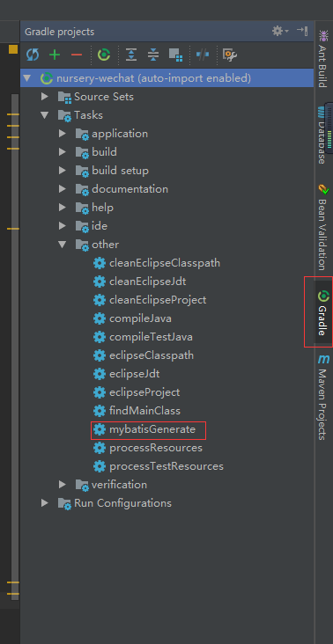Image resolution: width=333 pixels, height=644 pixels.
Task: Select compileJava task gear icon
Action: (100, 318)
